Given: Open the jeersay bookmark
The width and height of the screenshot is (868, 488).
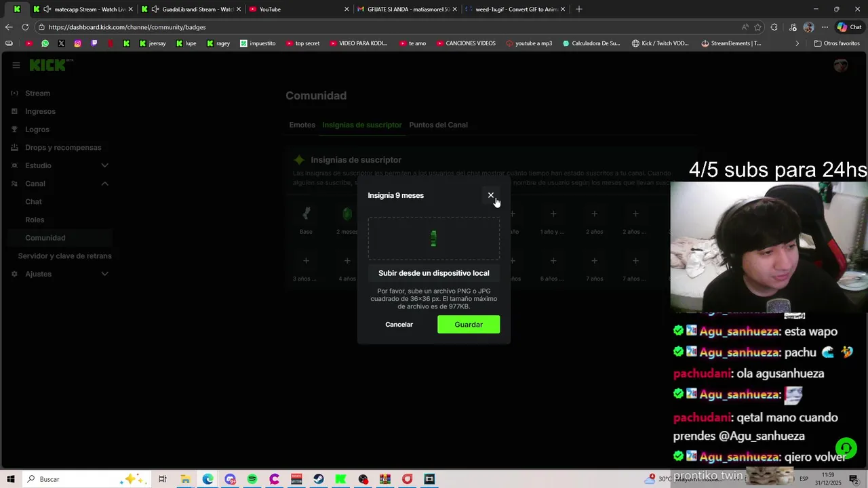Looking at the screenshot, I should tap(152, 43).
